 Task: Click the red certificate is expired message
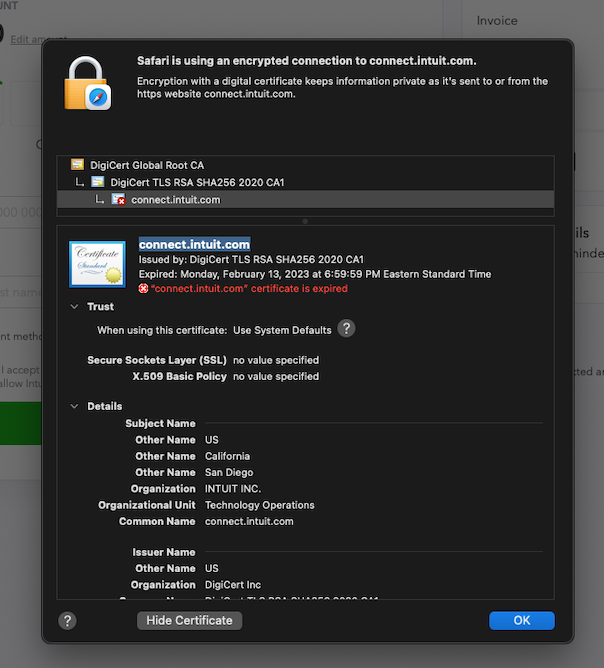[x=249, y=288]
